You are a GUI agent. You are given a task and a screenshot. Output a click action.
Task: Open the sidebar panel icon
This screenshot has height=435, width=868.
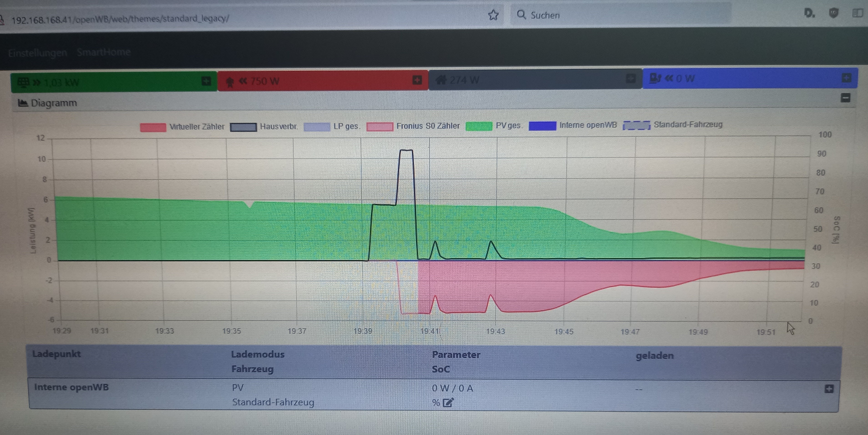click(x=858, y=13)
